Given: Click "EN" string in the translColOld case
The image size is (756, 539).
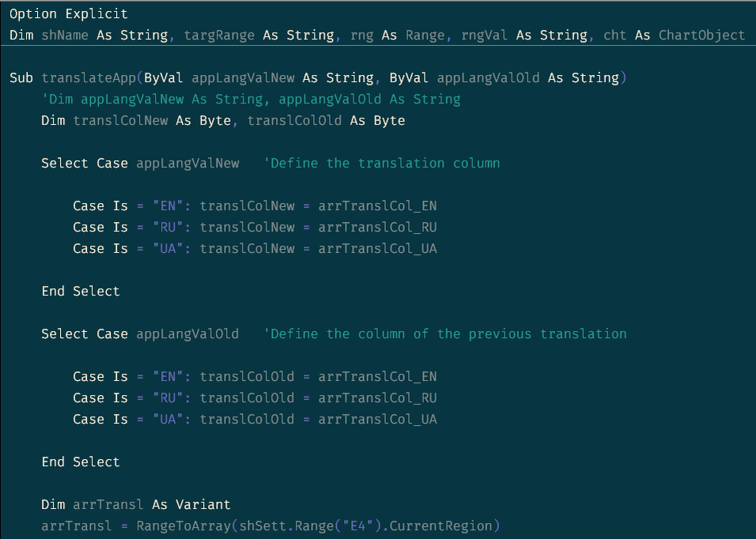Looking at the screenshot, I should [x=168, y=377].
